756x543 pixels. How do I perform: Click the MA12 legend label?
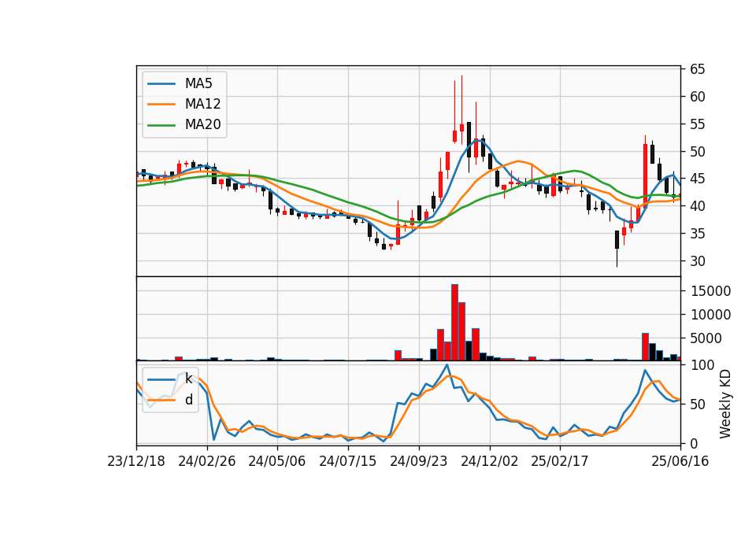[202, 104]
